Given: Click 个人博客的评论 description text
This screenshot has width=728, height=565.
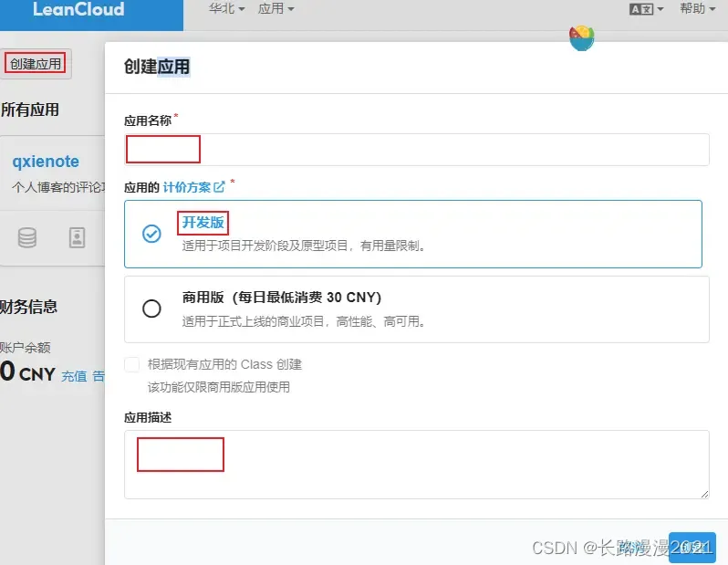Looking at the screenshot, I should 58,187.
